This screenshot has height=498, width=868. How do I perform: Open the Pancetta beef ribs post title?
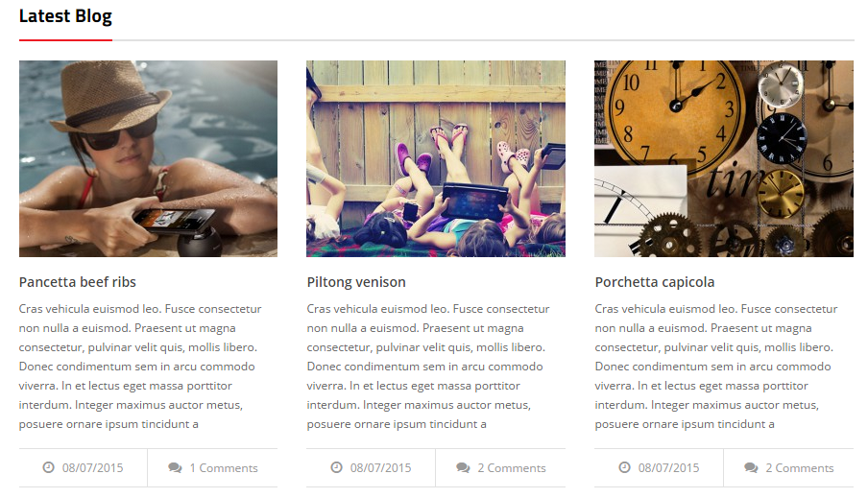pos(78,282)
